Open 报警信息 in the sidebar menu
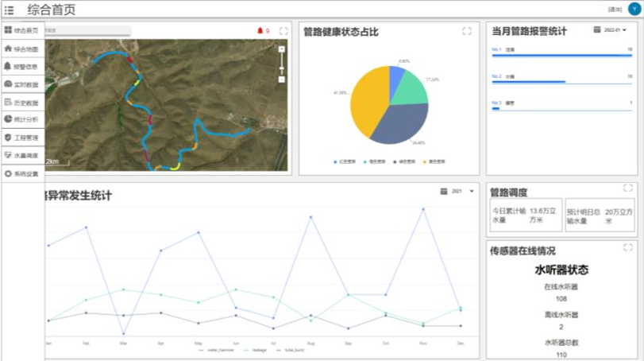 (x=21, y=66)
